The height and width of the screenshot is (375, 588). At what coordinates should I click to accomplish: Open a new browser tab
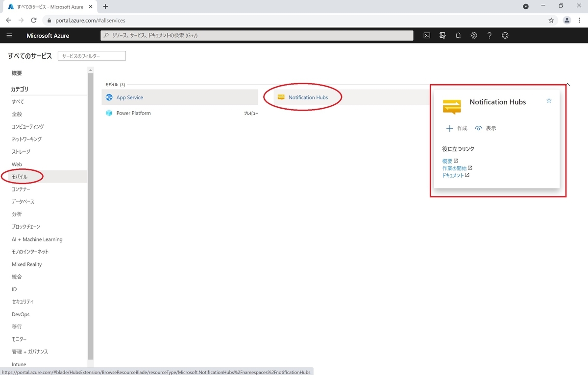pyautogui.click(x=105, y=6)
